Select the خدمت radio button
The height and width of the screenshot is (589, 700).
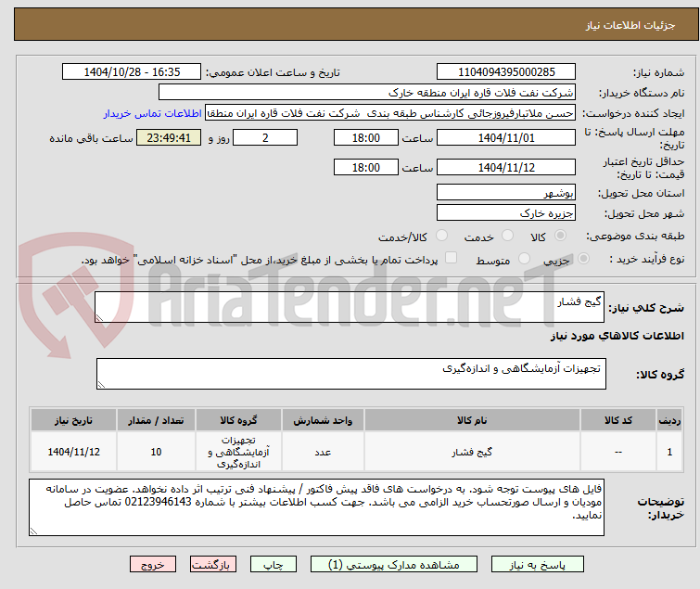click(x=507, y=236)
